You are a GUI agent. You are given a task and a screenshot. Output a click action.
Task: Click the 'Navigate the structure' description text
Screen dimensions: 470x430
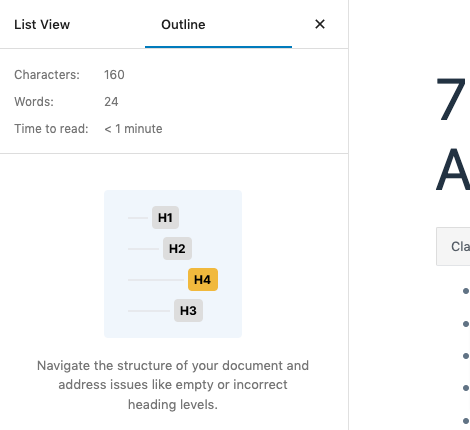[173, 385]
